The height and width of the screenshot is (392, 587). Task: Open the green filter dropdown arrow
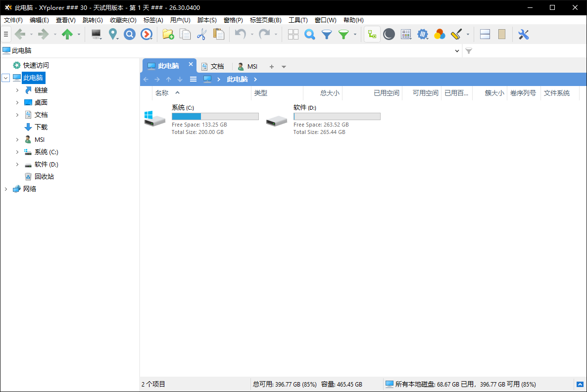(x=355, y=35)
